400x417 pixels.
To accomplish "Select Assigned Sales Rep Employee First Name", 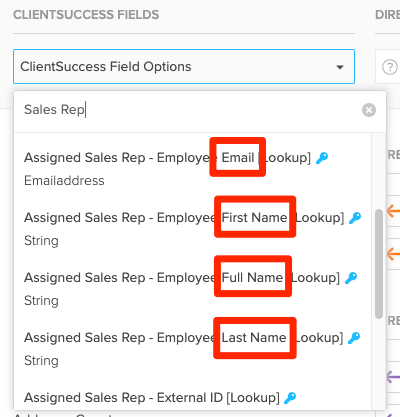I will coord(193,229).
